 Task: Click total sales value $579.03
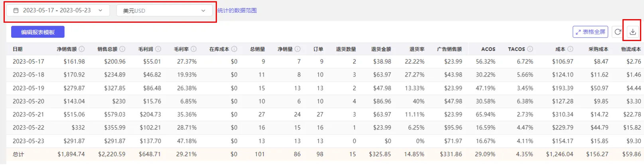[115, 114]
